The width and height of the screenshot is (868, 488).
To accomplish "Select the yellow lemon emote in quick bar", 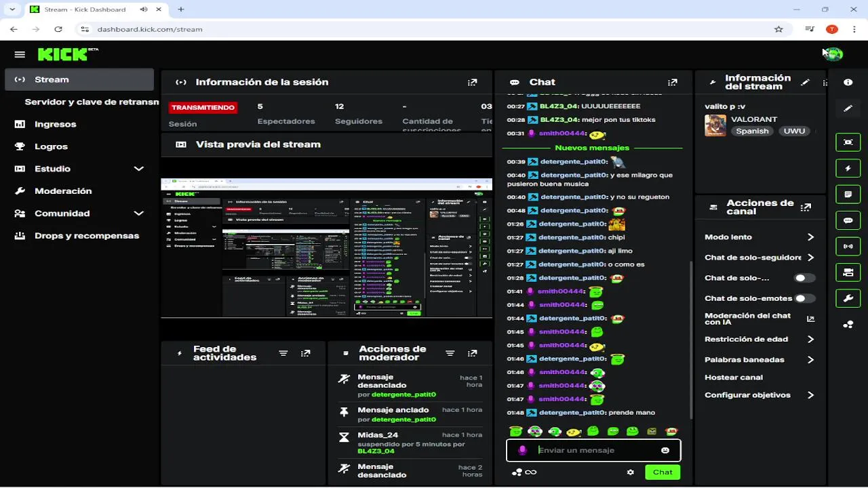I will [574, 431].
